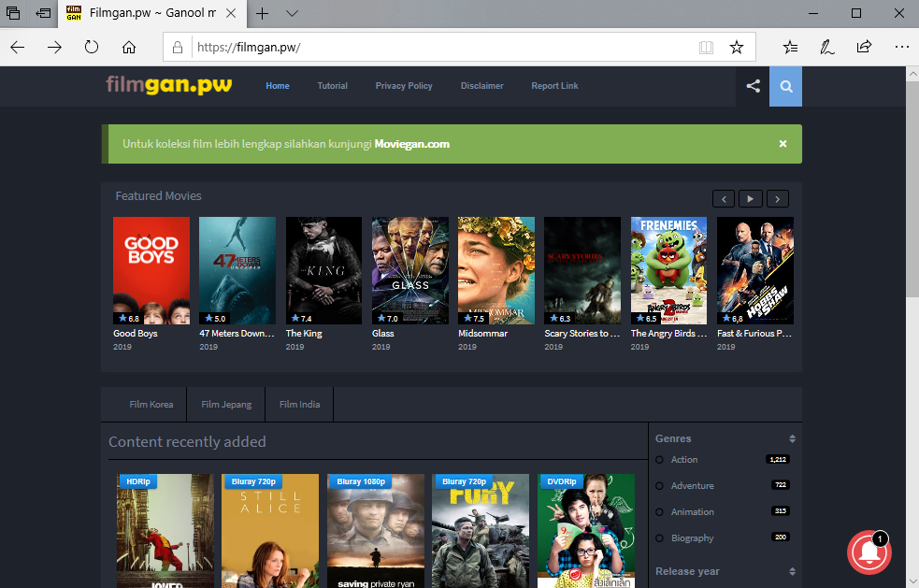Click the Adventure count badge 722
The image size is (919, 588).
(781, 485)
